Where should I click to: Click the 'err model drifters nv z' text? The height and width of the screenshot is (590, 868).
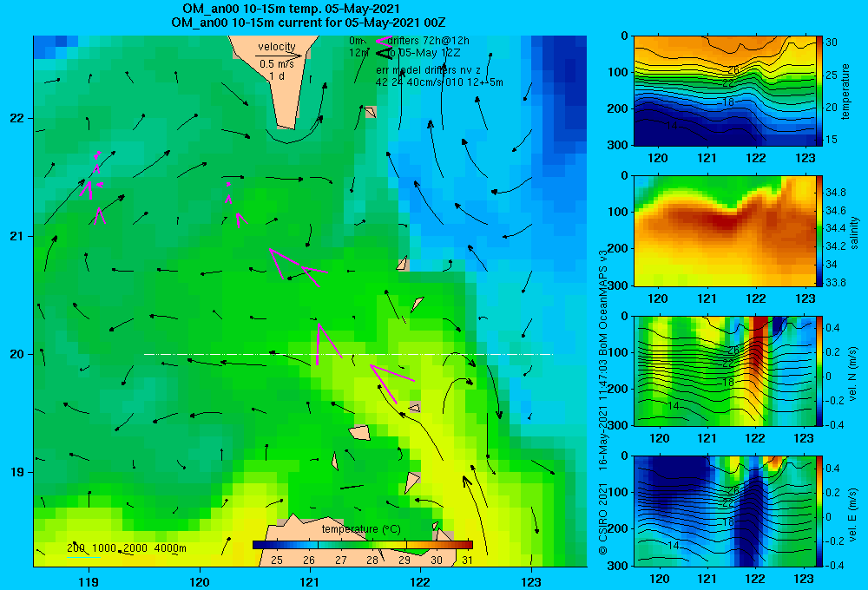[x=429, y=70]
